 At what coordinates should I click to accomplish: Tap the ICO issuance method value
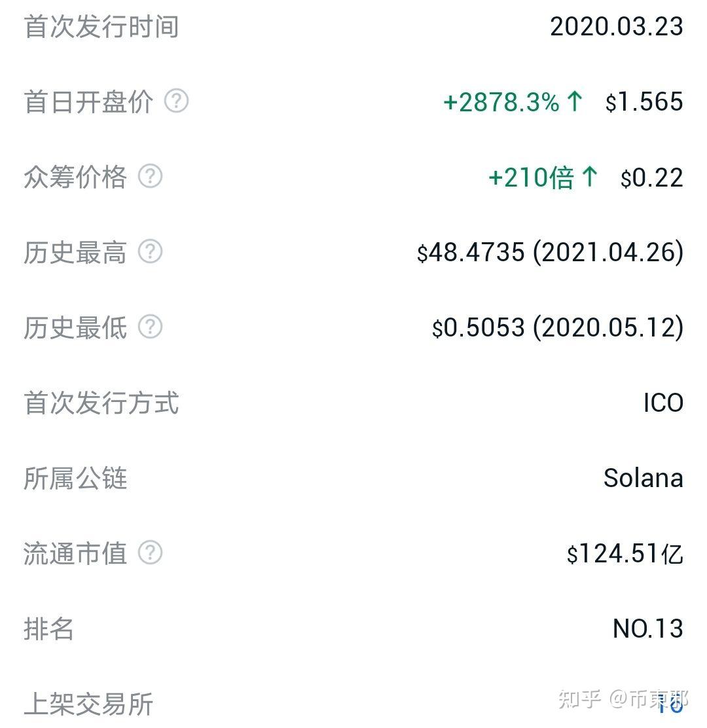(662, 403)
